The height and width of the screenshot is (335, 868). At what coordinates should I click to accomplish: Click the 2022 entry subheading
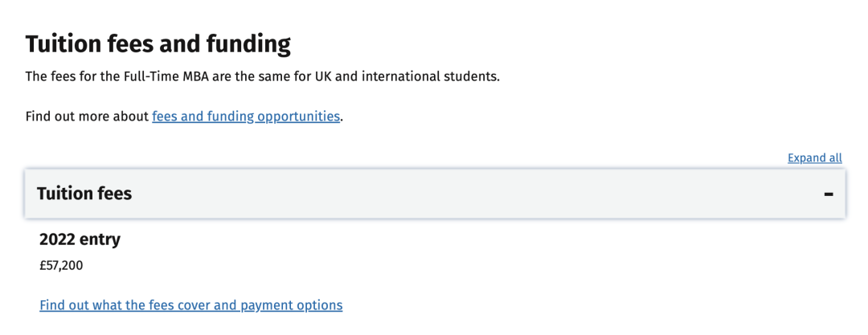point(80,239)
